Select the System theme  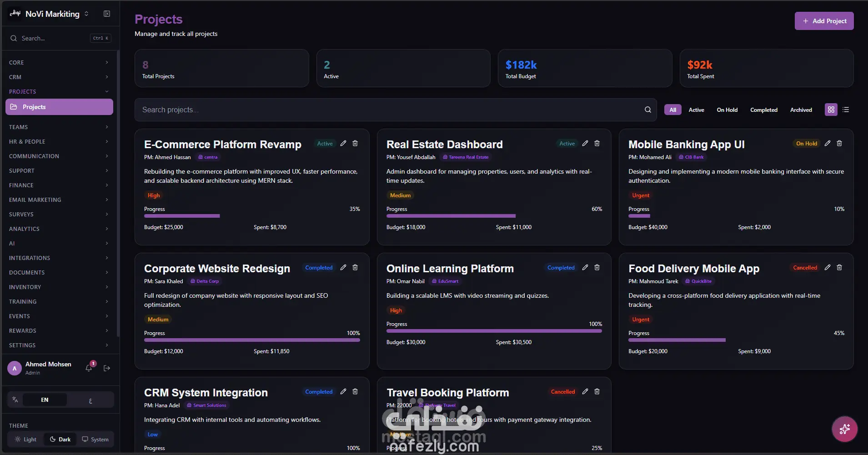coord(95,439)
